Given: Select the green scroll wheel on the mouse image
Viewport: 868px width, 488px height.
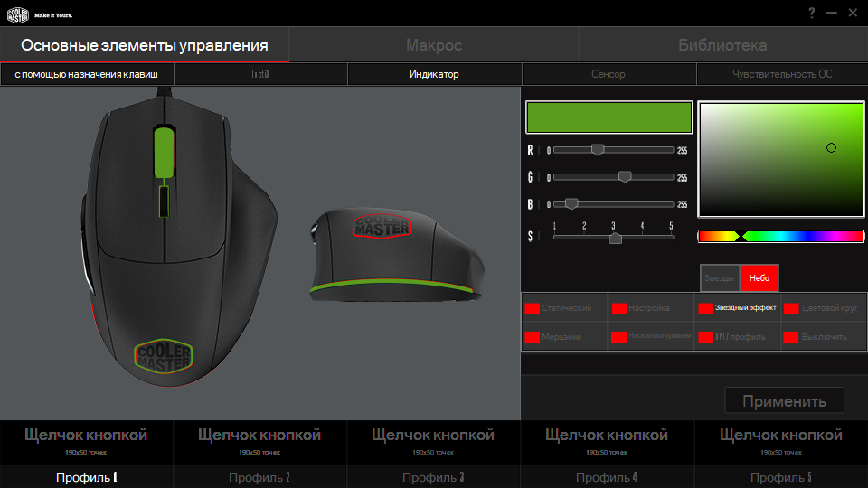Looking at the screenshot, I should click(x=164, y=152).
